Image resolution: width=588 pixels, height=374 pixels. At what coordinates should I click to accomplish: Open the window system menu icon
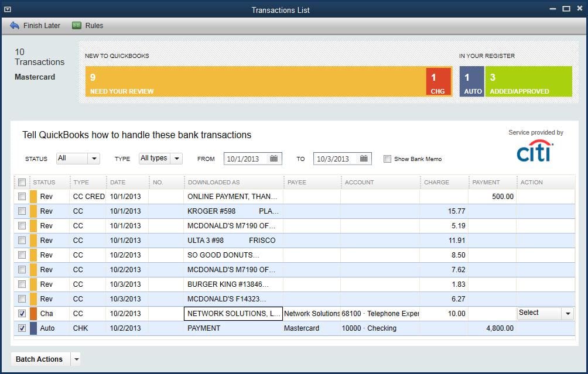[7, 9]
